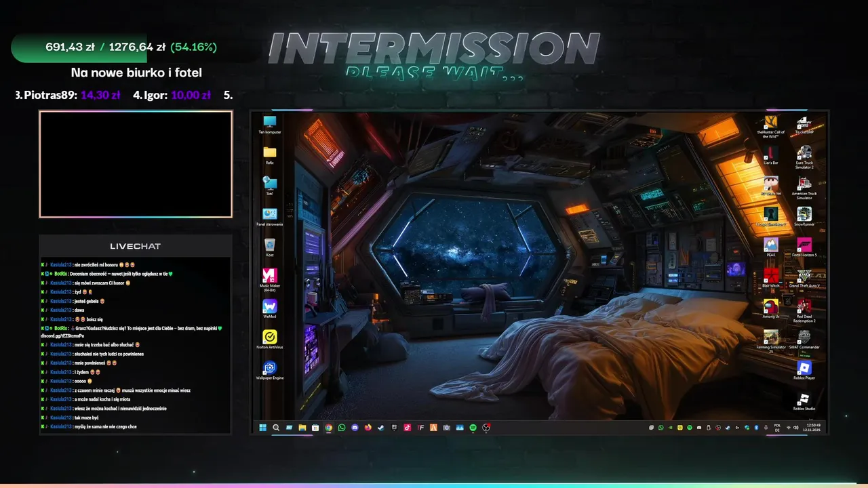
Task: Launch Among Us desktop shortcut
Action: [x=771, y=308]
